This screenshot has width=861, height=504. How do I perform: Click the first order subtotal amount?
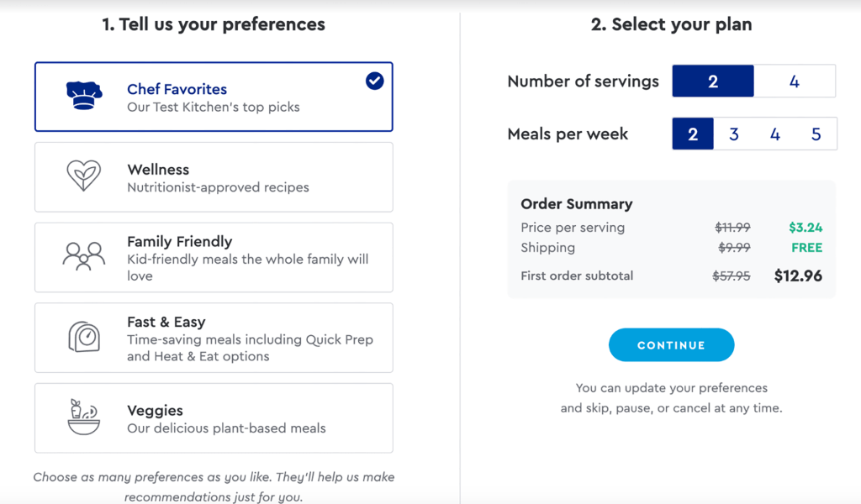tap(797, 275)
